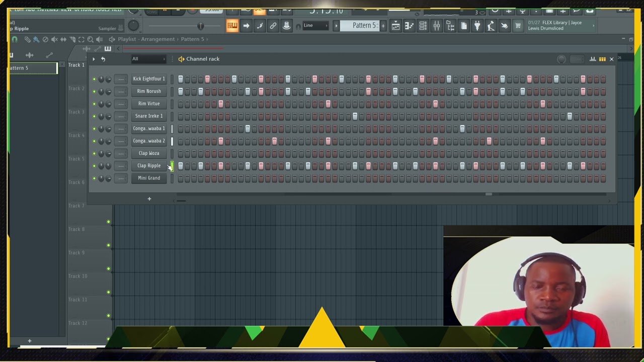This screenshot has height=362, width=644.
Task: Select the Slip tool in Playlist
Action: (x=63, y=39)
